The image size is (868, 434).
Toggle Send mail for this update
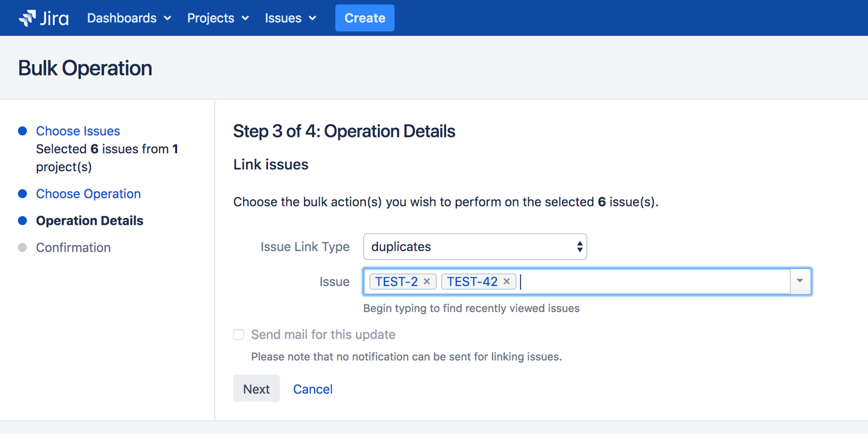239,335
